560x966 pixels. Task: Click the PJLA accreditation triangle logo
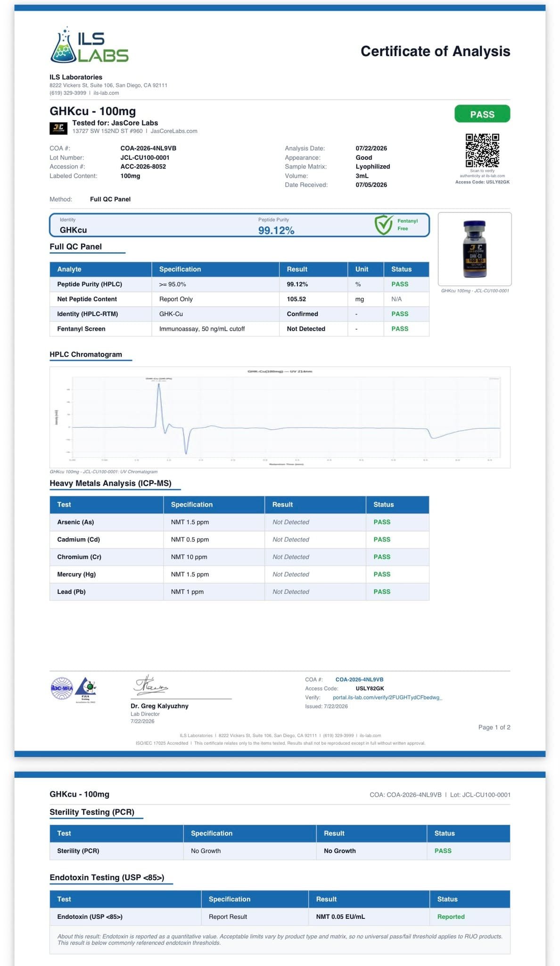pyautogui.click(x=86, y=690)
